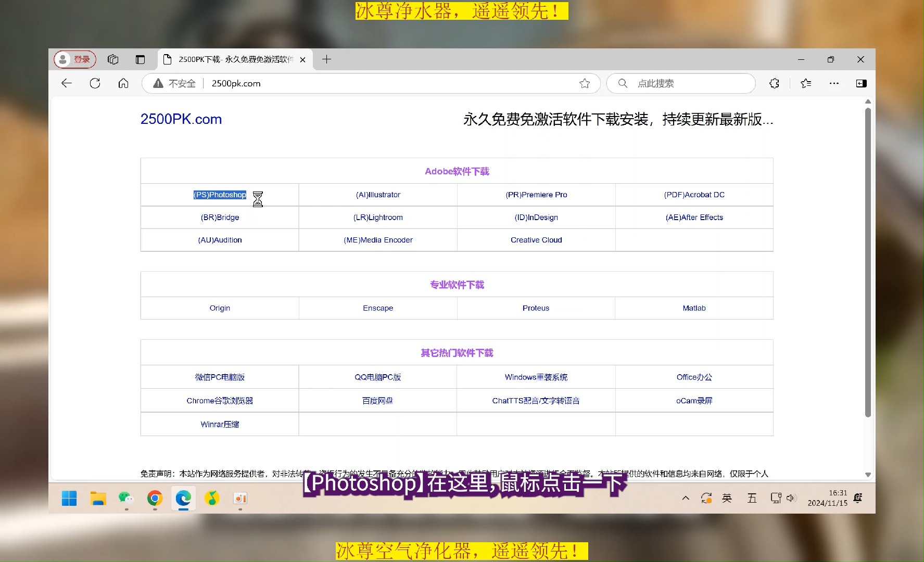Open the Matlab software link
This screenshot has height=562, width=924.
point(694,308)
